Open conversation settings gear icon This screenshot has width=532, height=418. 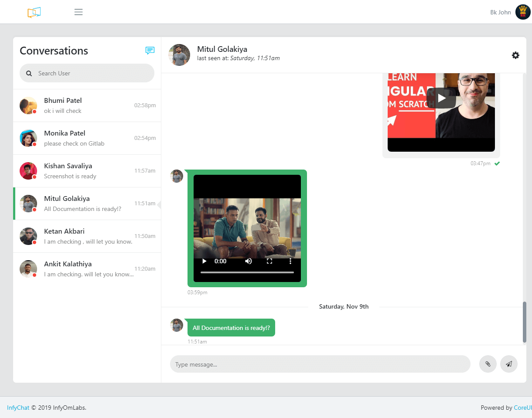tap(515, 55)
